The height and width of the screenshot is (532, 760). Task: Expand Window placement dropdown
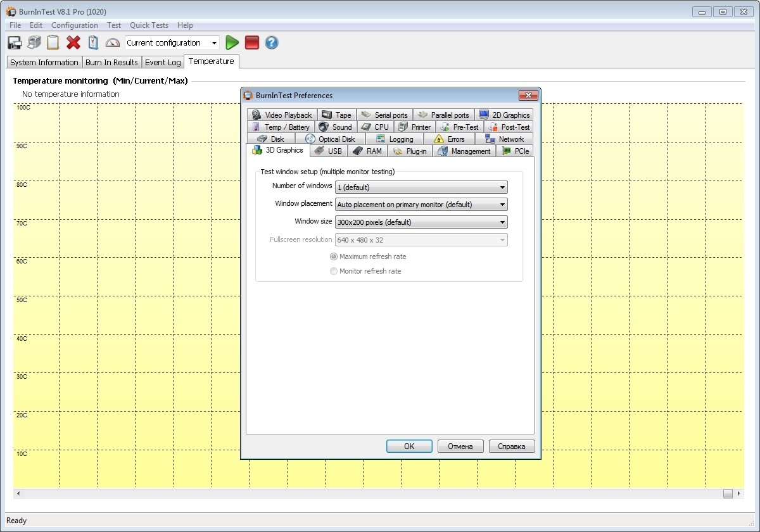click(x=421, y=205)
